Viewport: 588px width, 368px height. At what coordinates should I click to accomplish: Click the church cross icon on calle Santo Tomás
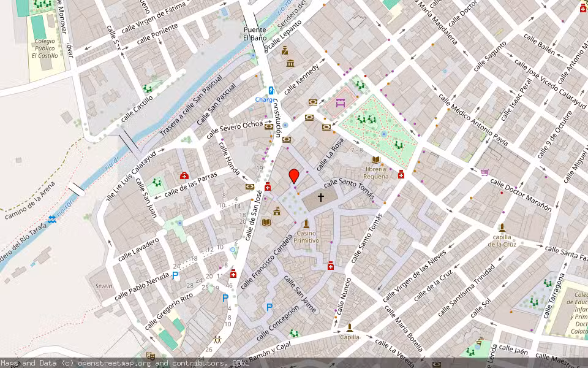pyautogui.click(x=321, y=197)
